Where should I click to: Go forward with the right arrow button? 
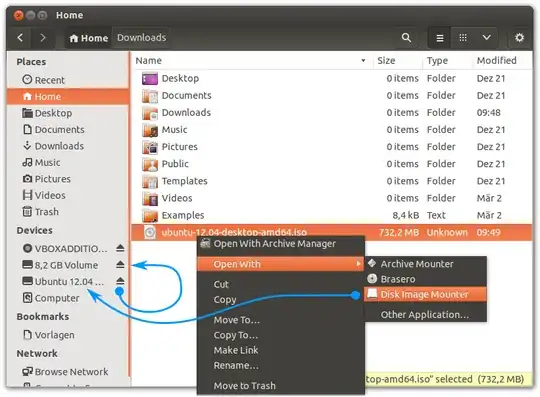[x=42, y=38]
